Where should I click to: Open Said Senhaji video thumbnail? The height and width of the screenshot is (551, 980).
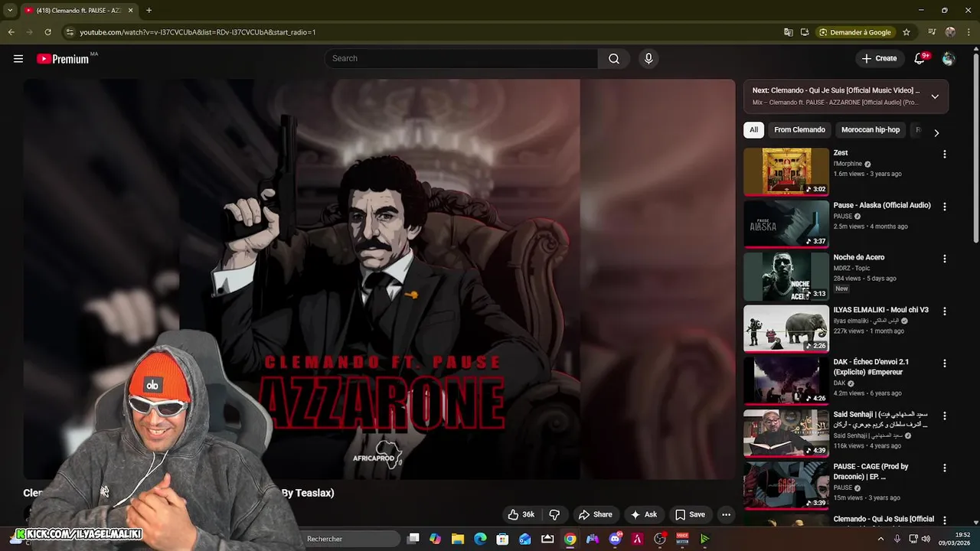(x=786, y=433)
